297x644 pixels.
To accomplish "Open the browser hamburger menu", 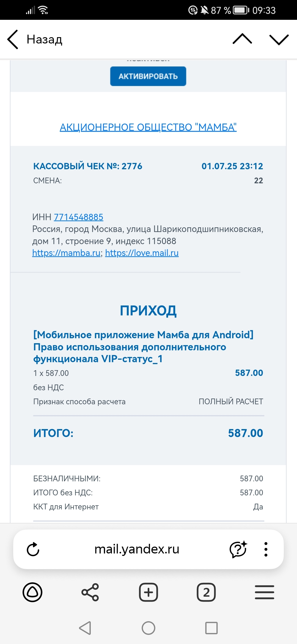I will [264, 592].
